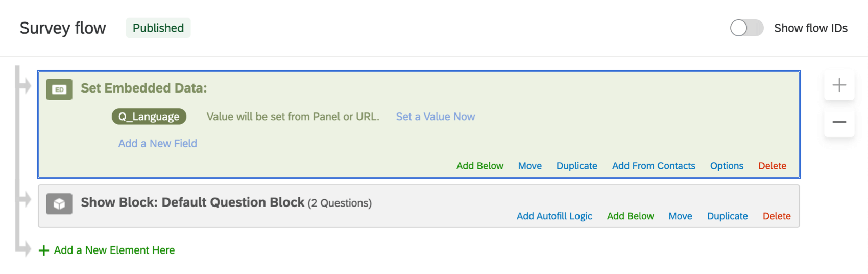The image size is (868, 274).
Task: Move the Default Question Block
Action: point(680,216)
